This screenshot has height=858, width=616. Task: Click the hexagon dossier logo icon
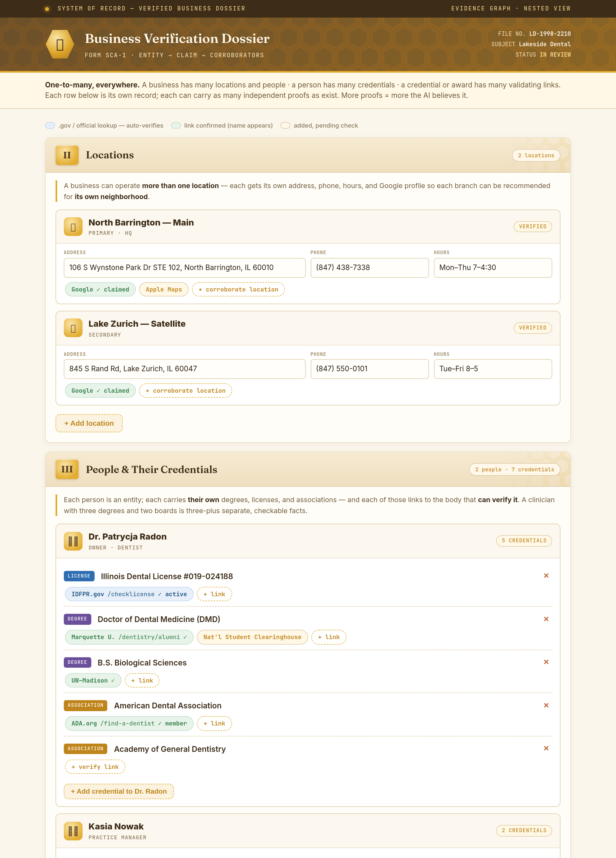point(60,44)
